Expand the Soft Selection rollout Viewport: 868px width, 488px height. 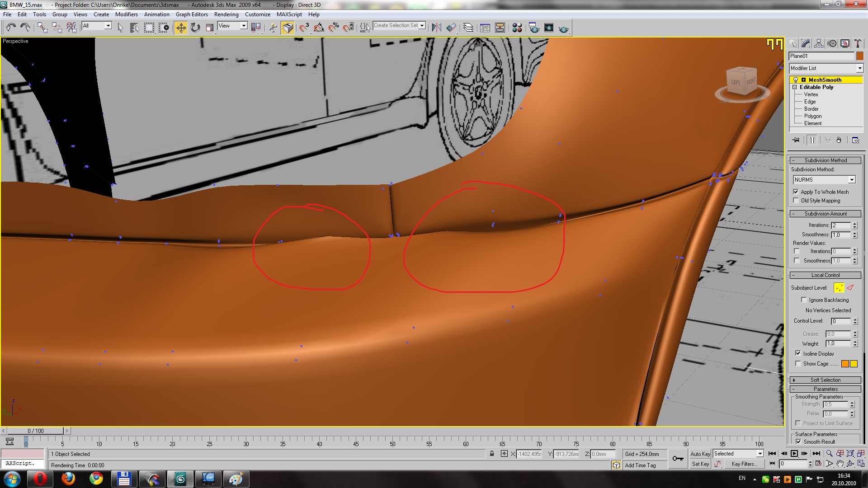pyautogui.click(x=825, y=380)
